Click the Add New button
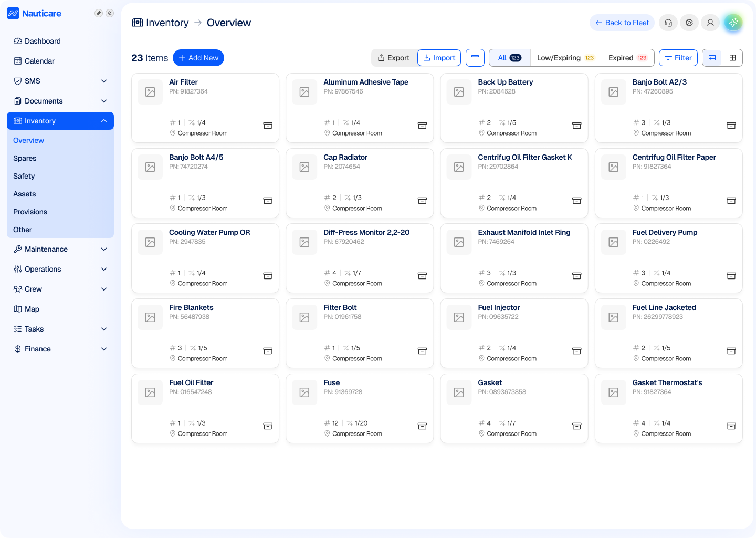Image resolution: width=756 pixels, height=538 pixels. 198,58
